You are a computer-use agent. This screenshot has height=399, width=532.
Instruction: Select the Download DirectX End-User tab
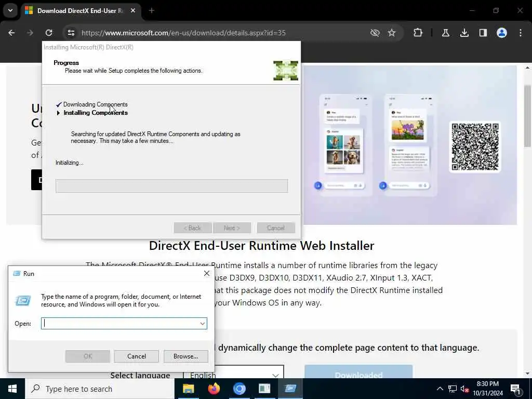(81, 11)
